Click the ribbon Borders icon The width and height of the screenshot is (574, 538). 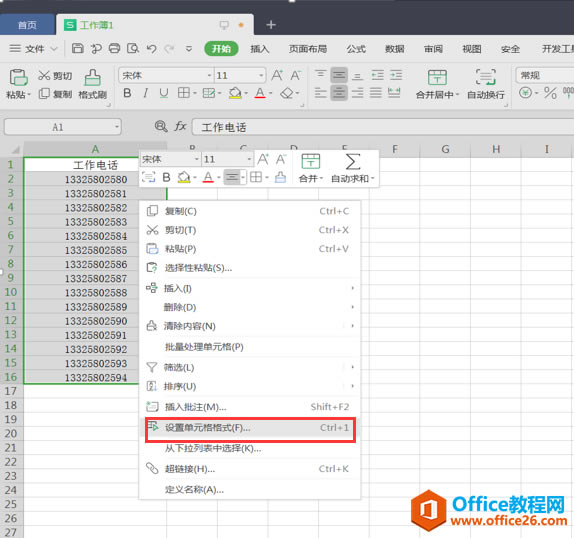point(184,93)
